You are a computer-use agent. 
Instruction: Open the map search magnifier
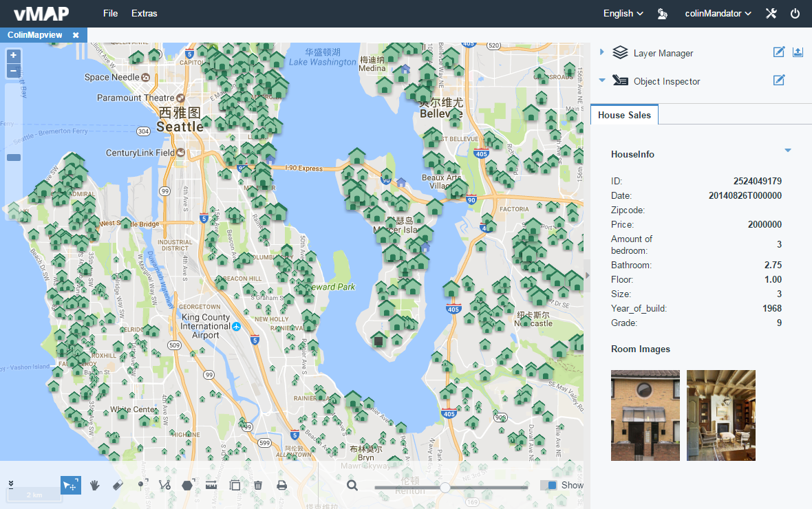point(352,485)
